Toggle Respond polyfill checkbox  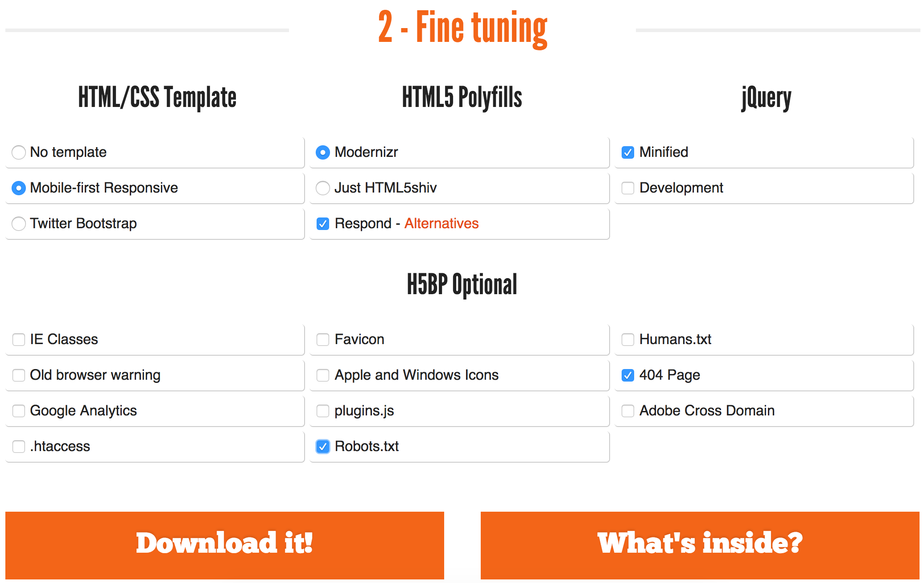pyautogui.click(x=322, y=222)
